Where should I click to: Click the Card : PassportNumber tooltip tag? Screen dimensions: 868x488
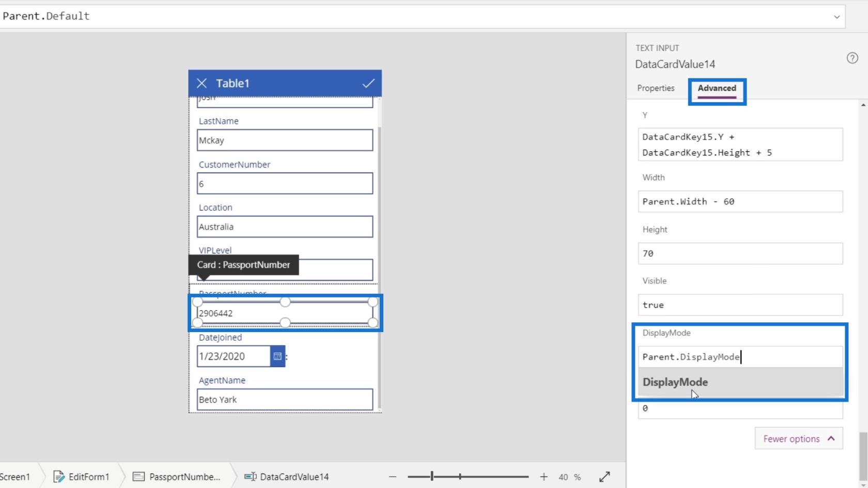[x=243, y=265]
